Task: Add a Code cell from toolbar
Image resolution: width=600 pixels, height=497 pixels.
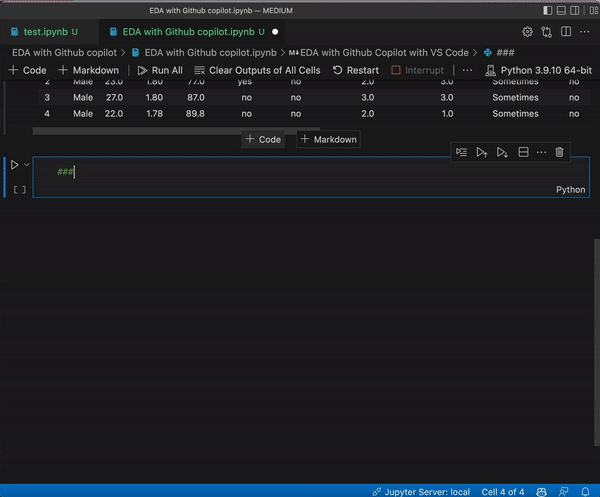Action: (x=28, y=70)
